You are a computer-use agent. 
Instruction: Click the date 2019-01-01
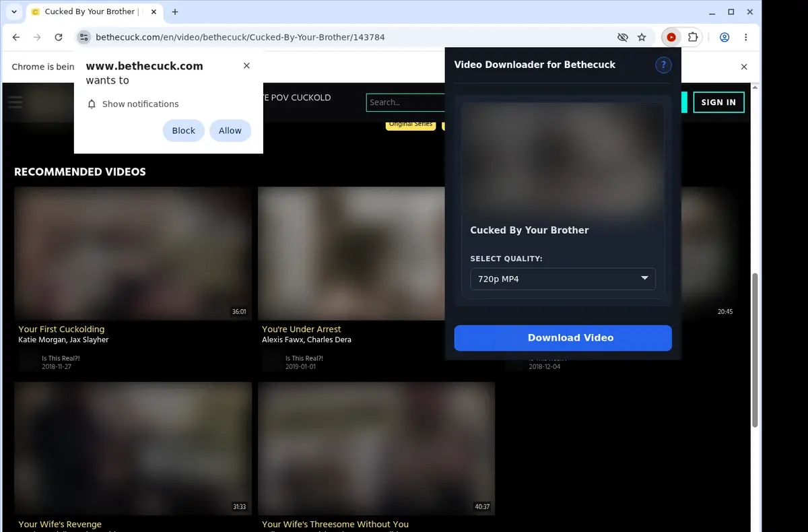300,367
